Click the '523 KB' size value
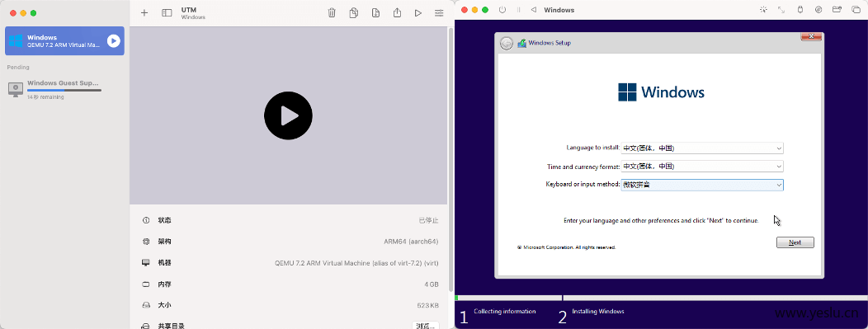 (x=428, y=305)
